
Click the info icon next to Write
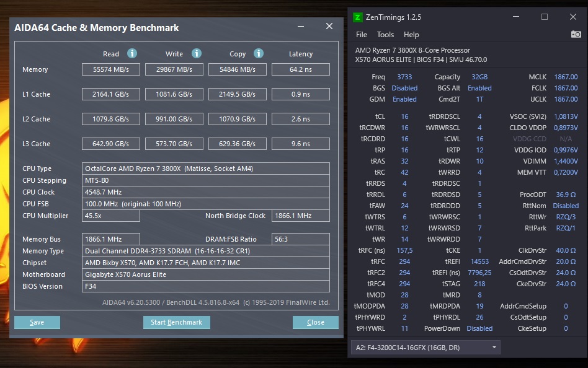(197, 53)
